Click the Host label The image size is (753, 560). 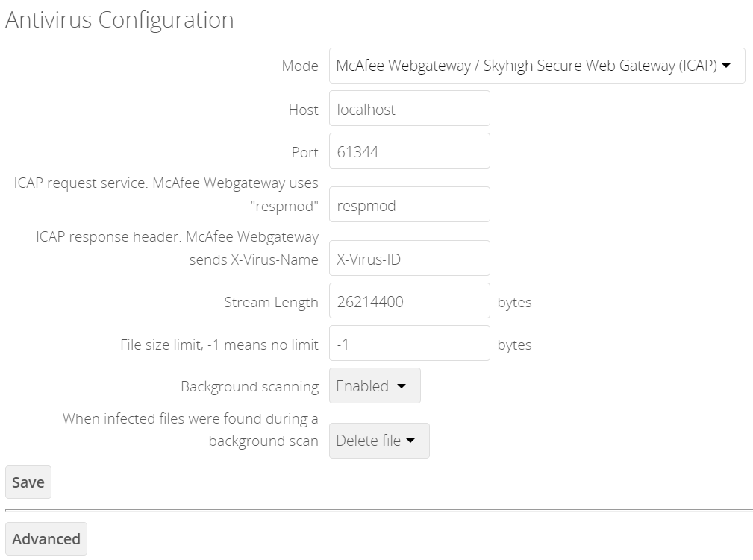(x=304, y=110)
